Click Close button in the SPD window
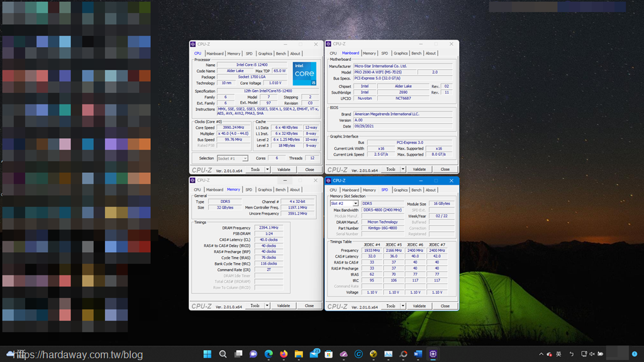This screenshot has height=362, width=644. (x=445, y=306)
